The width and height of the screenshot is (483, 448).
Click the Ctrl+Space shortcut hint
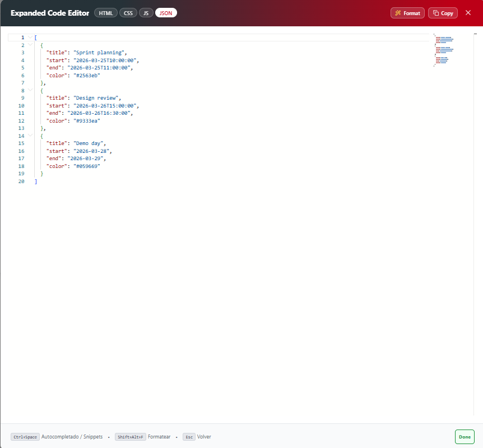tap(25, 437)
